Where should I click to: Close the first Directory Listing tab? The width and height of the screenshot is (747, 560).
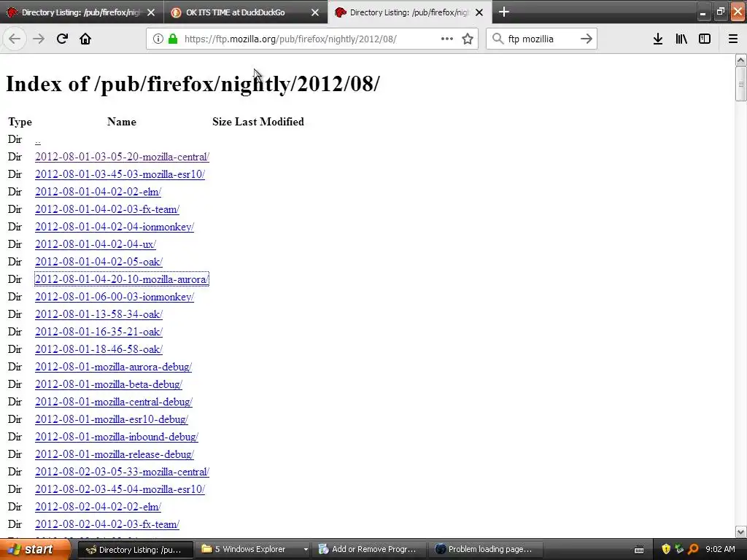pyautogui.click(x=151, y=12)
